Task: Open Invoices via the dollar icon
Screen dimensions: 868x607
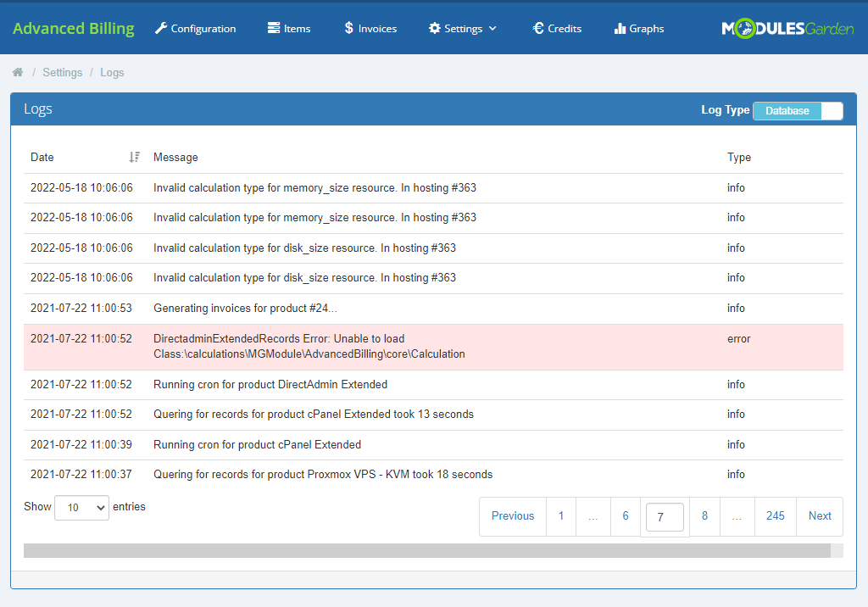Action: 349,29
